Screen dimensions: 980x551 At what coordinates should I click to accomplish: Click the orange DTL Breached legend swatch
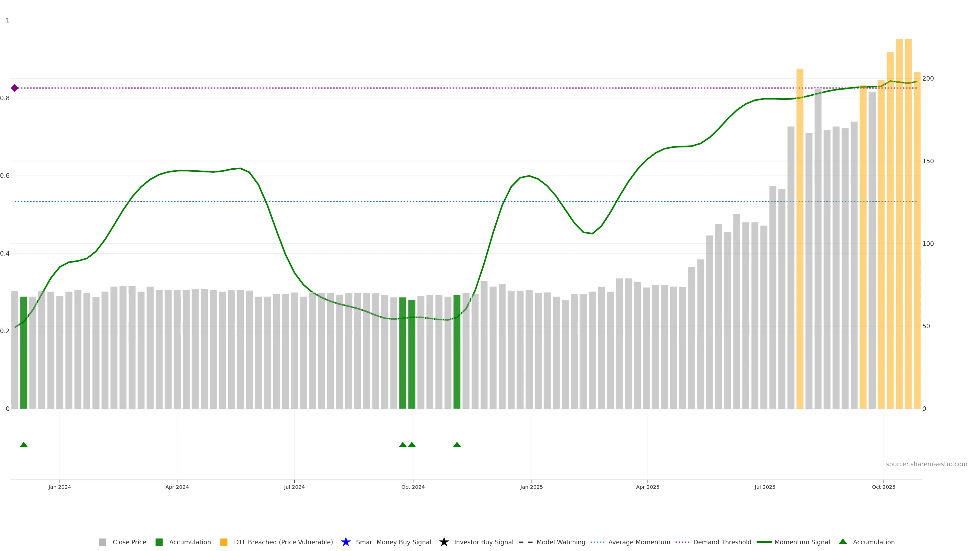224,542
